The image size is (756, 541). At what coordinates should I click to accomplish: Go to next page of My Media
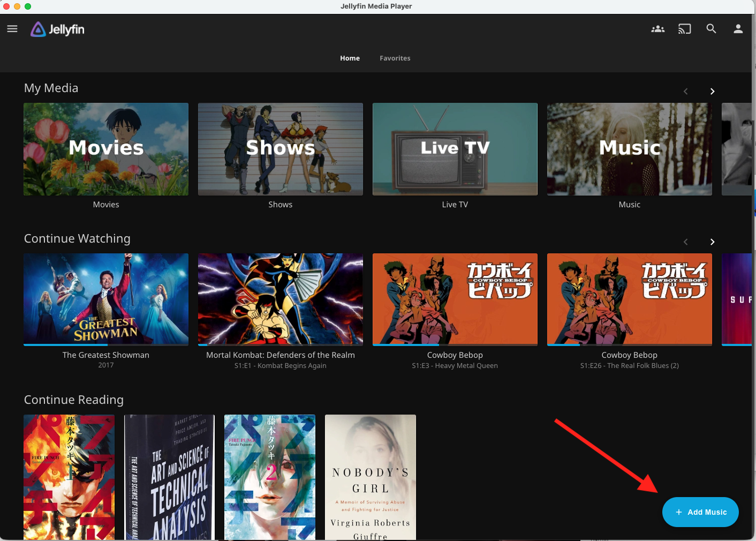coord(712,92)
